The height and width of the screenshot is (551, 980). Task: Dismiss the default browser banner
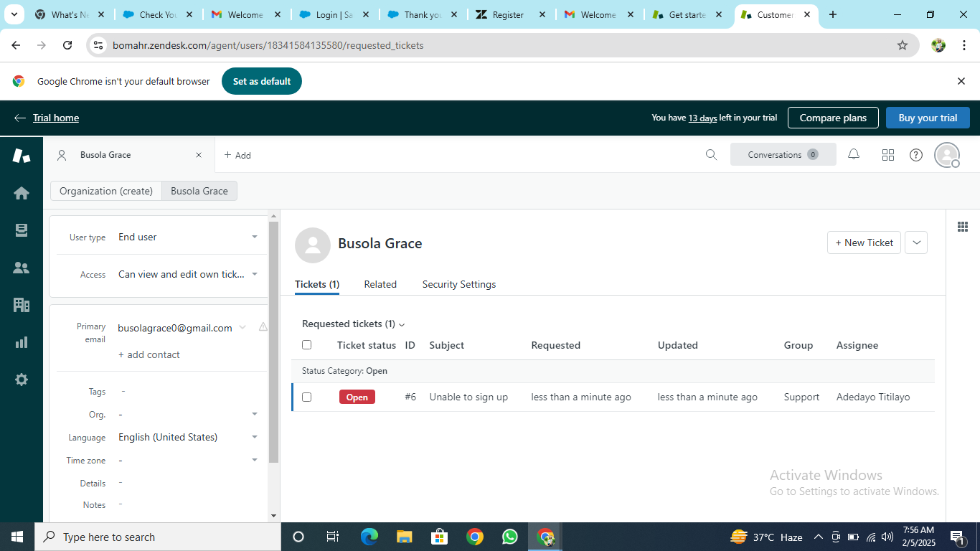click(961, 81)
